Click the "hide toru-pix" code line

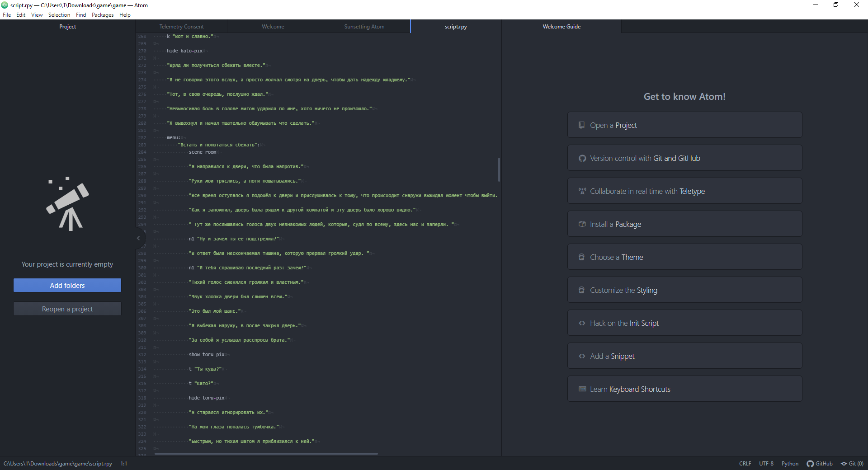click(207, 398)
